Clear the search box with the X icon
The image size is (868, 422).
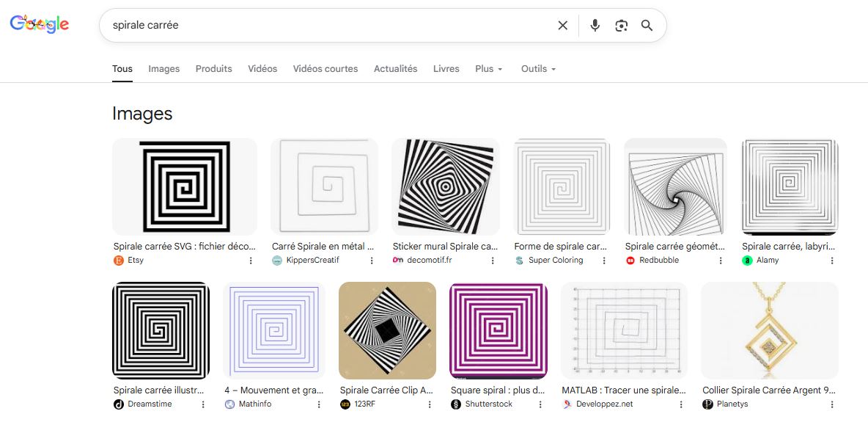[x=562, y=26]
